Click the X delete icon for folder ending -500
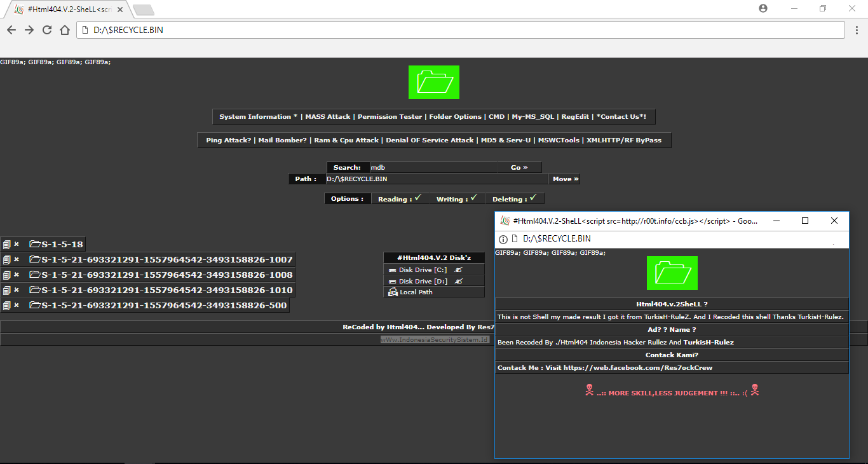Screen dimensions: 868x464 click(17, 305)
